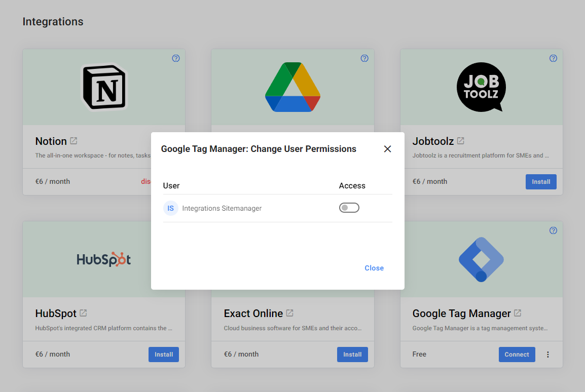Screen dimensions: 585x392
Task: Click the Free price label
Action: (419, 354)
